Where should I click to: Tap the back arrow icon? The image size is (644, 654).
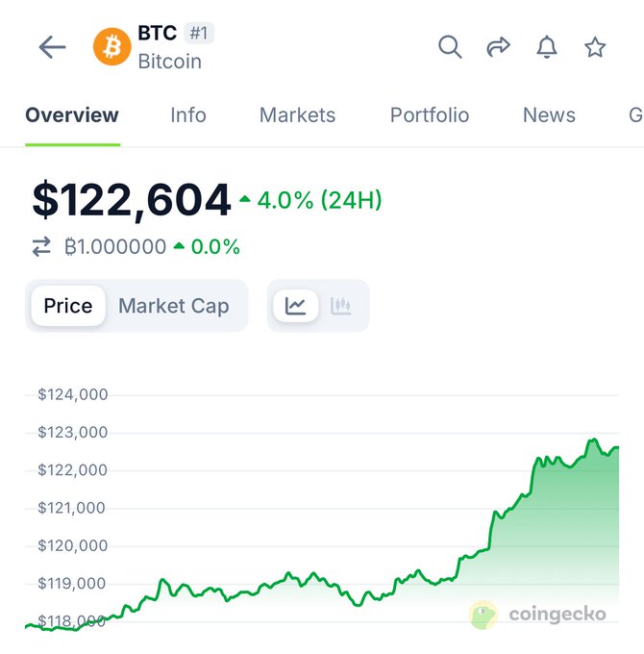pos(52,47)
